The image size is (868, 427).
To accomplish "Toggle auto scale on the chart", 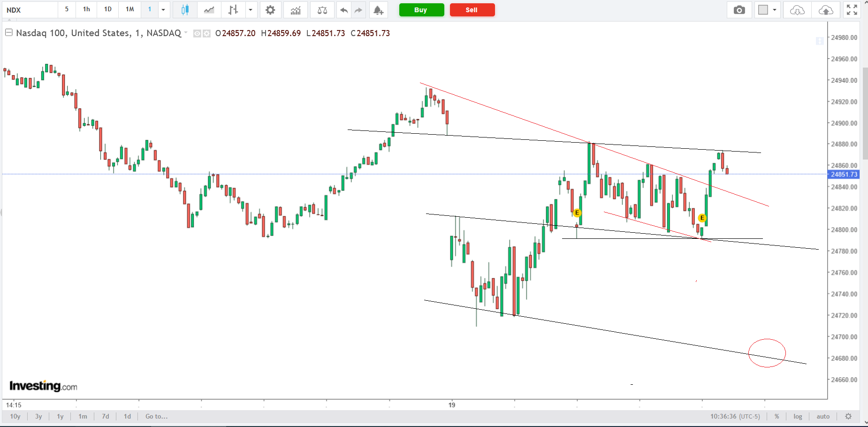I will click(x=823, y=416).
